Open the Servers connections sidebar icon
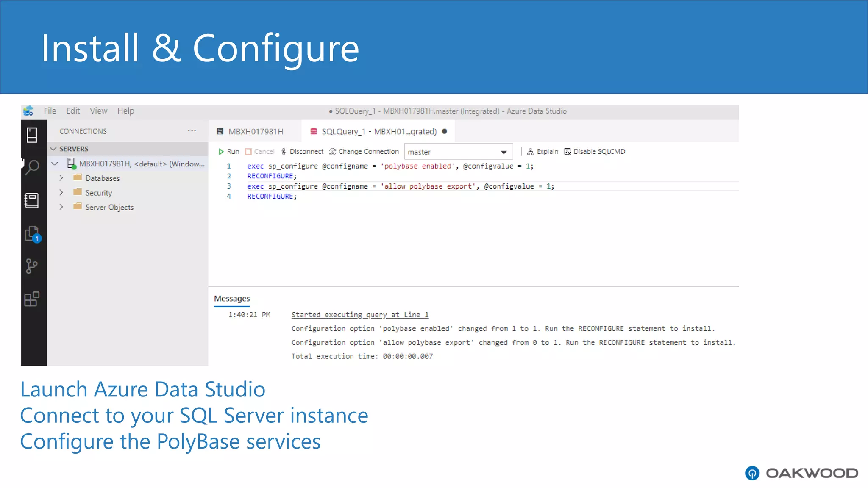 tap(32, 135)
